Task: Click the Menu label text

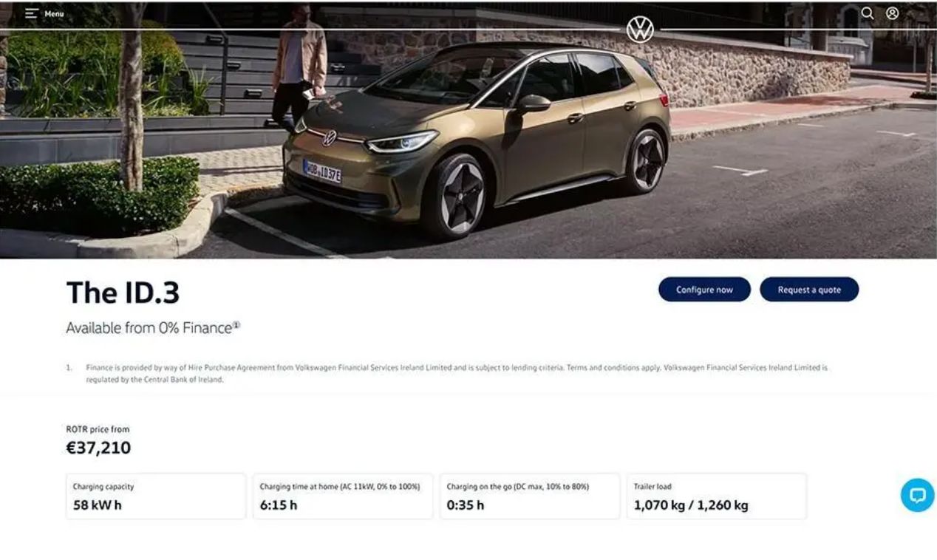Action: point(54,14)
